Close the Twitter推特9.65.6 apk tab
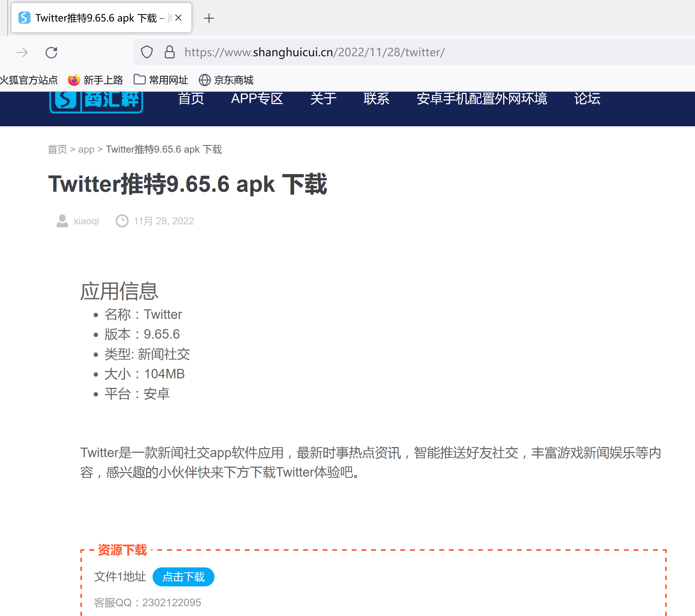The width and height of the screenshot is (695, 616). 178,18
